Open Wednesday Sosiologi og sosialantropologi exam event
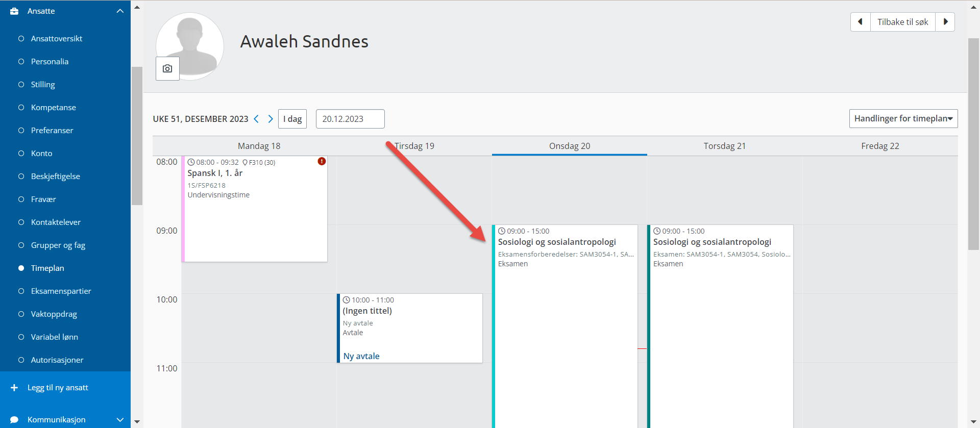Viewport: 980px width, 428px height. (564, 306)
